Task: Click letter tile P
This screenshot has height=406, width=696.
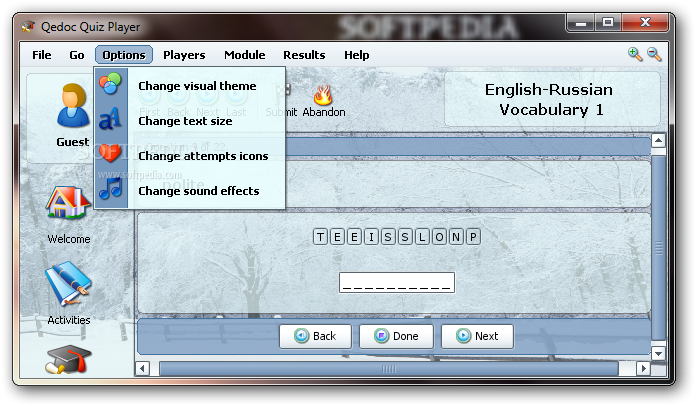Action: click(x=473, y=237)
